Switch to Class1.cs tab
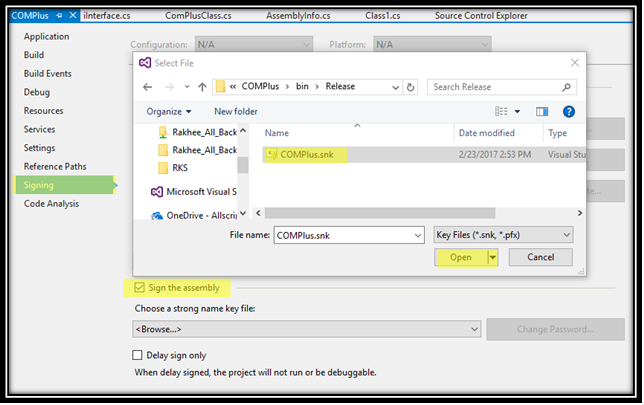 point(383,16)
